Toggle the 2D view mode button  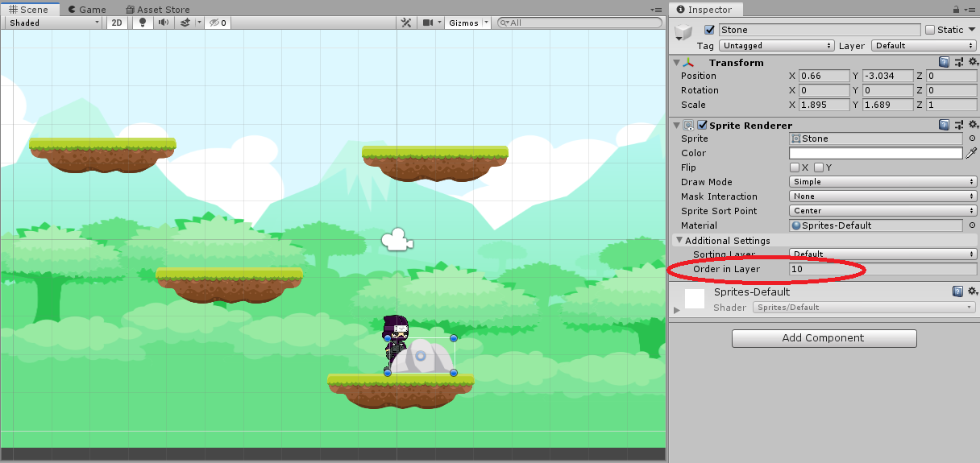(118, 23)
